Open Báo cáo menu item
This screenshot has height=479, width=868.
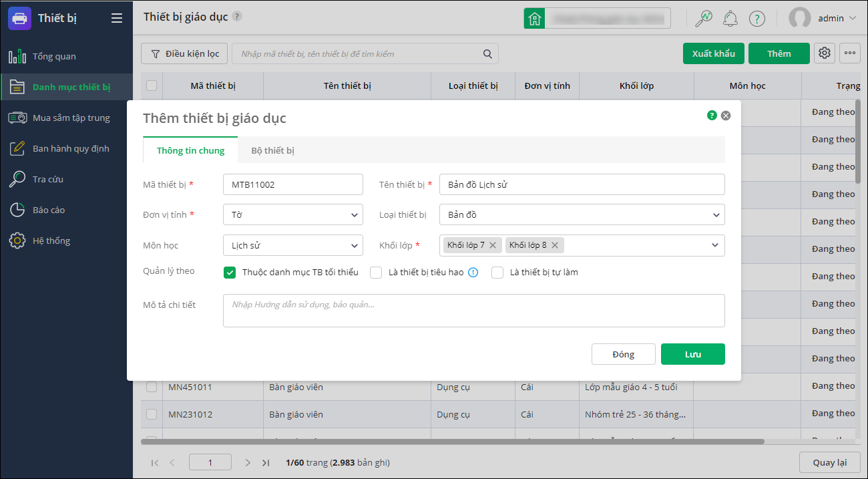(66, 210)
